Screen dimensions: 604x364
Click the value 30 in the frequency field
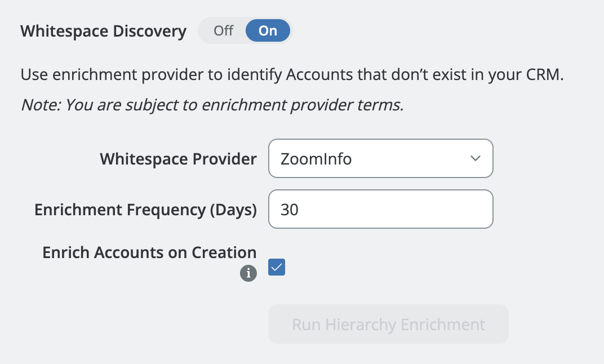point(290,210)
